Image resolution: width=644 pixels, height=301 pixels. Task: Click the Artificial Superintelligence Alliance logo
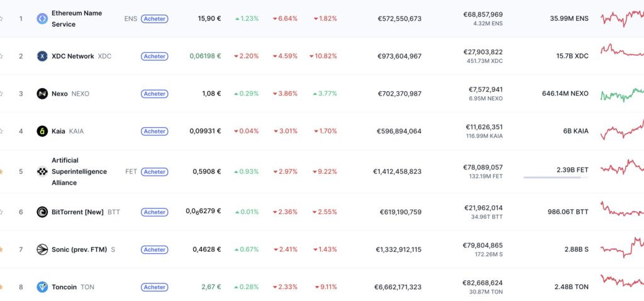click(x=42, y=171)
